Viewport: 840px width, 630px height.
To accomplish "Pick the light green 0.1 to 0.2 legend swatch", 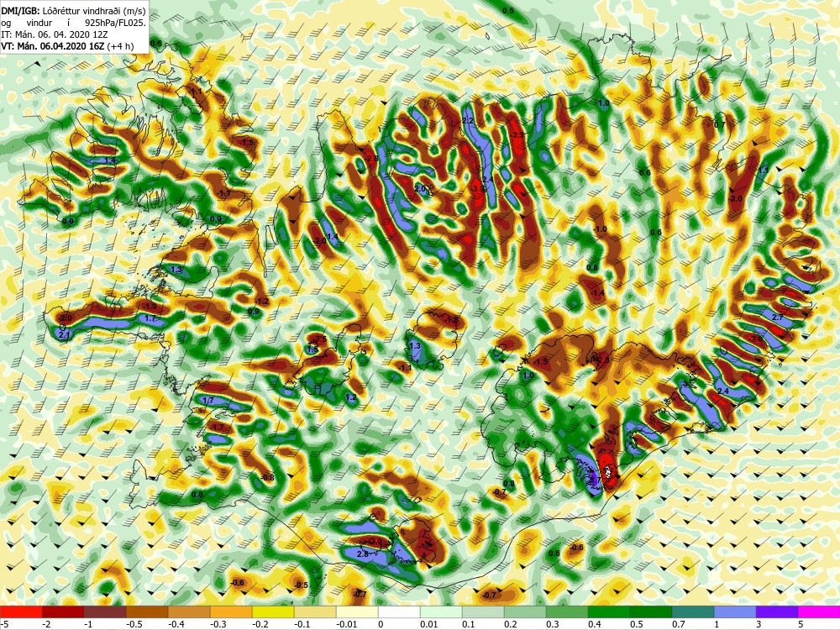I will click(483, 612).
